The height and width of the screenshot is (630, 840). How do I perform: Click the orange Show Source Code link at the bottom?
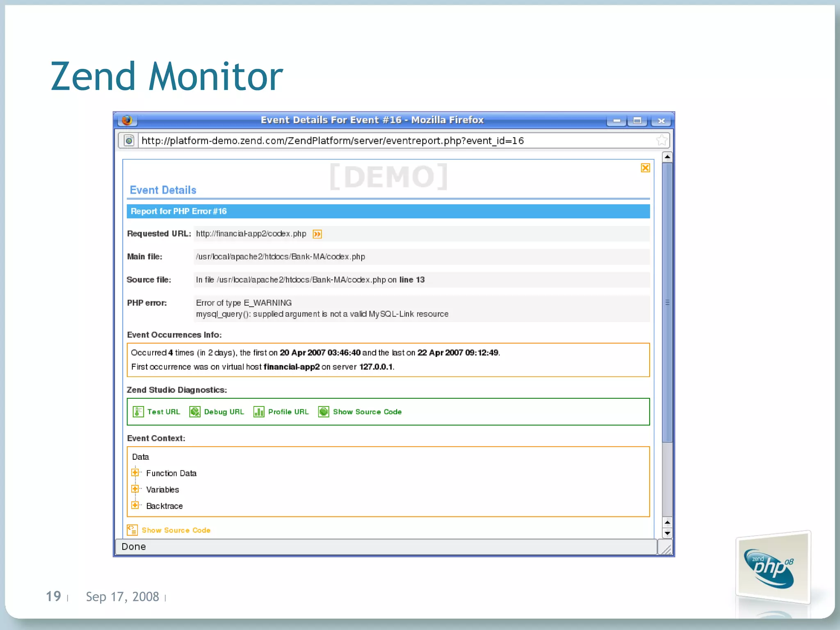pyautogui.click(x=176, y=530)
